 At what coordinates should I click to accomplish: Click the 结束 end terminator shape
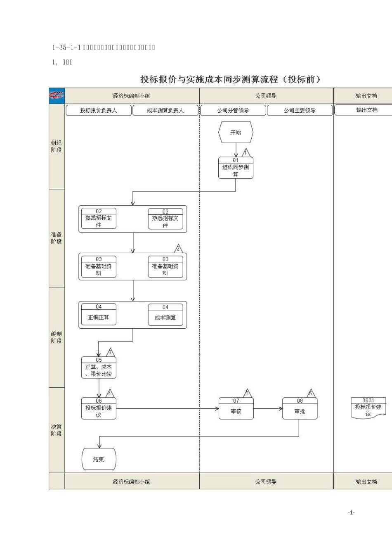point(99,459)
